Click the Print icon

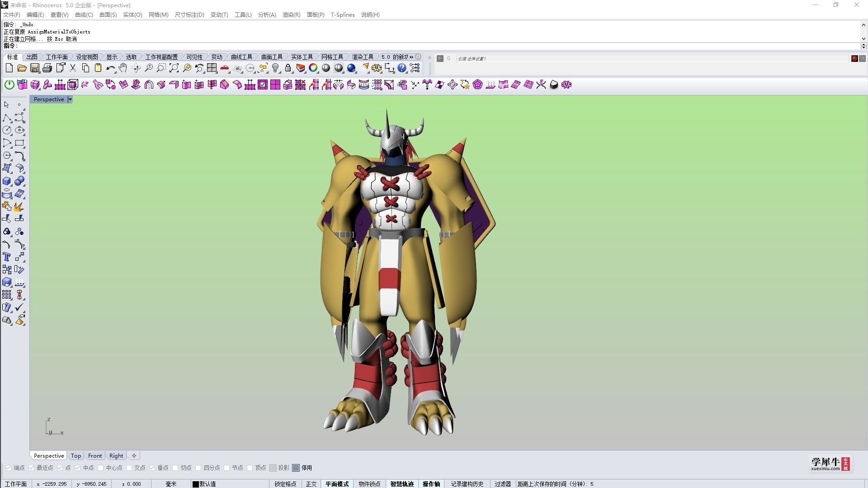47,68
